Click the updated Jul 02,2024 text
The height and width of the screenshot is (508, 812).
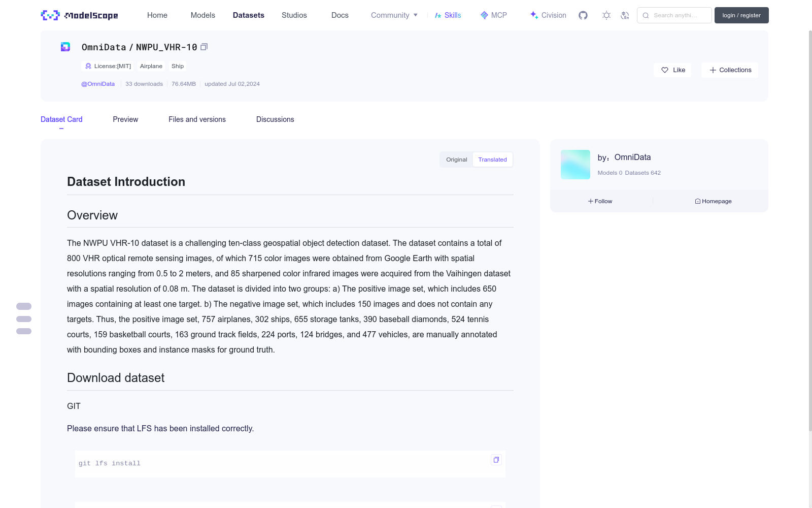click(232, 84)
